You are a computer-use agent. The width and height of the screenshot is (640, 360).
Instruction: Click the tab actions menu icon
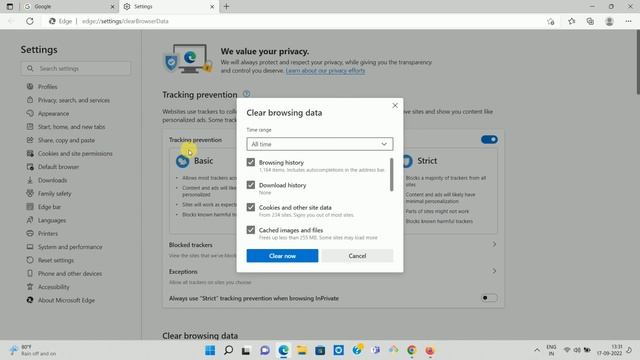click(x=10, y=7)
